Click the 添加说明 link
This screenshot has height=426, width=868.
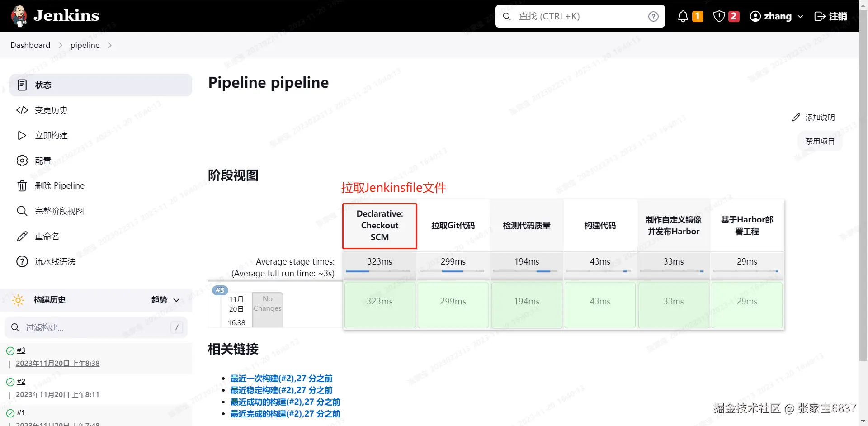813,118
